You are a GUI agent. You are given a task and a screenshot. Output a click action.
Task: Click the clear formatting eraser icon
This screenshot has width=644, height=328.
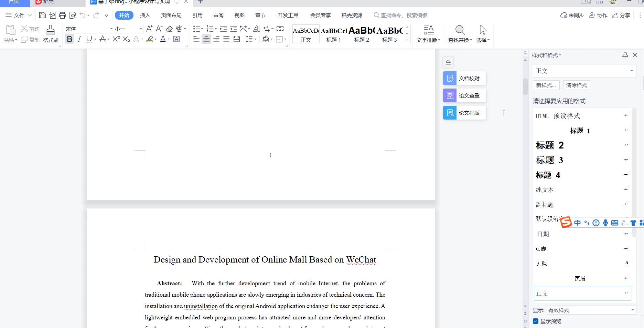(169, 29)
